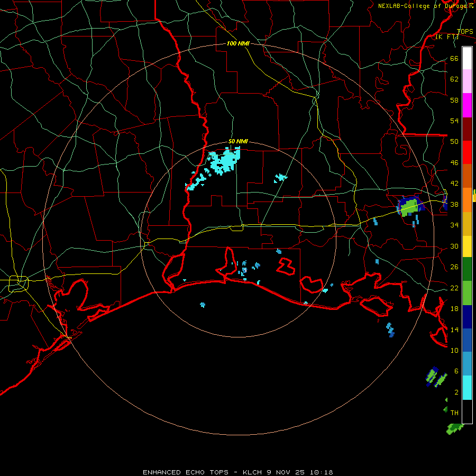The width and height of the screenshot is (476, 476).
Task: Click the bright yellow legend swatch
Action: [467, 246]
